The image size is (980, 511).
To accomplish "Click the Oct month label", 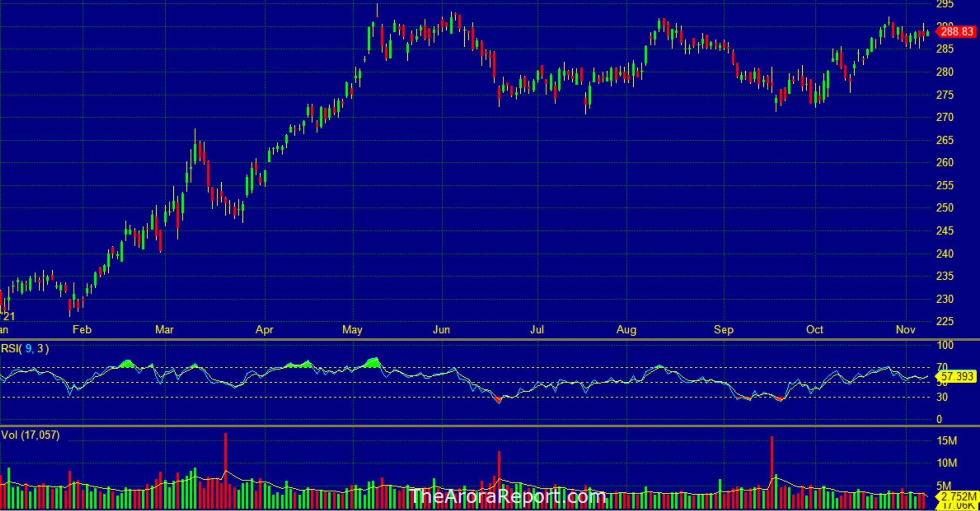I will 814,330.
